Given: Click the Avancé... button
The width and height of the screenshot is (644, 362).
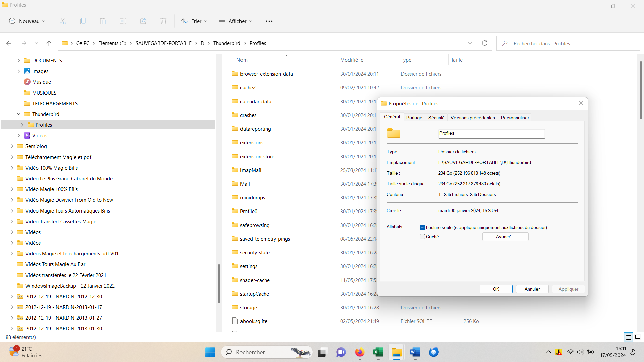Looking at the screenshot, I should coord(505,237).
